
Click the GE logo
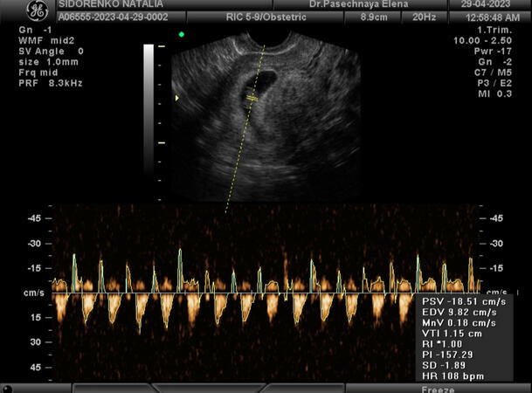click(x=38, y=11)
